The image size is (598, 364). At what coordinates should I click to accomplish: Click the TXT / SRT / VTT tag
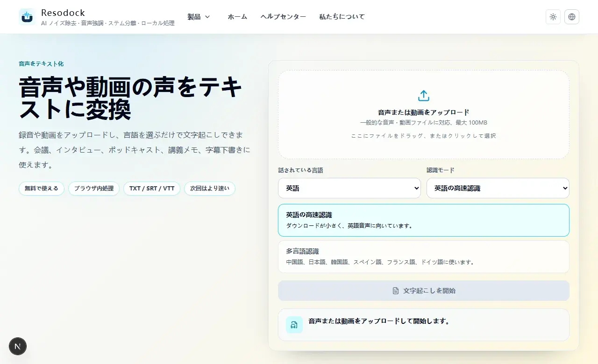point(152,189)
